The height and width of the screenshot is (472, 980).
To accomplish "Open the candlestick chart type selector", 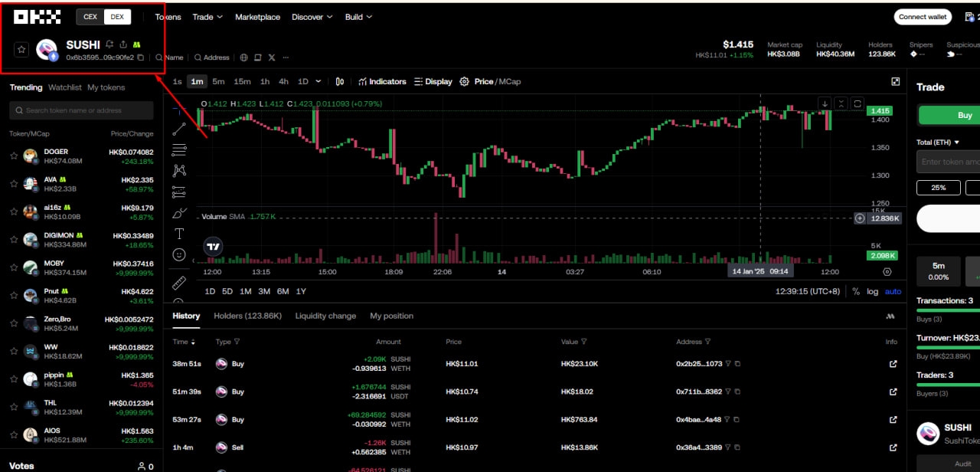I will click(340, 81).
